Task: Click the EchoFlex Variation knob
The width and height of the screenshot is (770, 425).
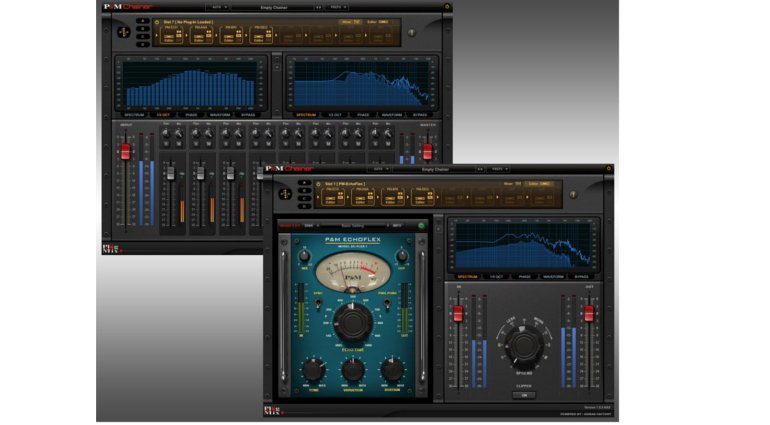Action: 353,370
